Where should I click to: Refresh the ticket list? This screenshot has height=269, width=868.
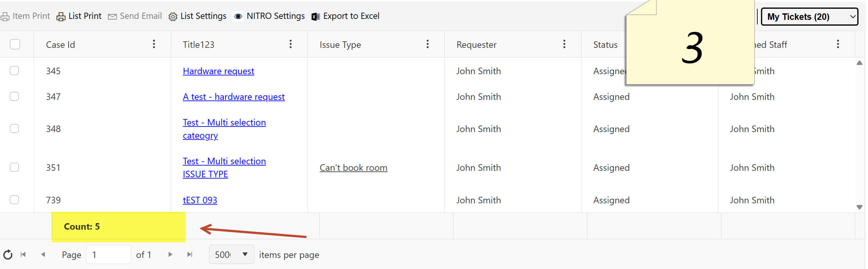[x=8, y=254]
